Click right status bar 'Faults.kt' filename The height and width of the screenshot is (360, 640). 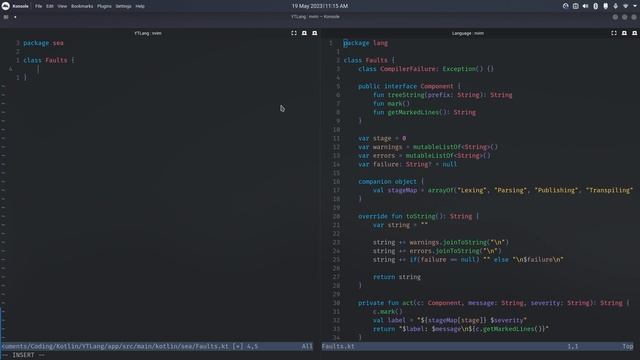(x=338, y=346)
